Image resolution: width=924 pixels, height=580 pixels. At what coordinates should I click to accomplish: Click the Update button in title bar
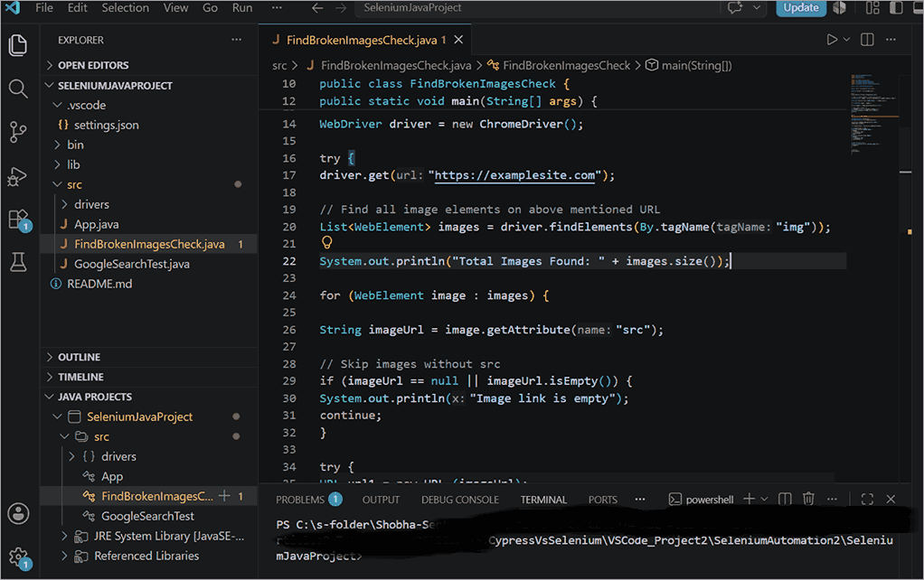[800, 7]
